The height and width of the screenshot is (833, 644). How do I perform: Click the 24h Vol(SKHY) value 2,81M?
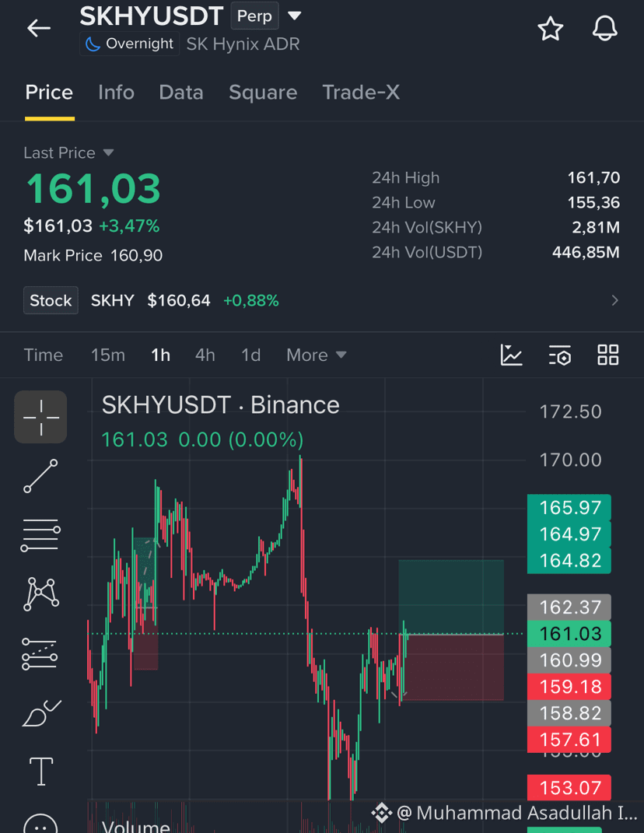596,227
